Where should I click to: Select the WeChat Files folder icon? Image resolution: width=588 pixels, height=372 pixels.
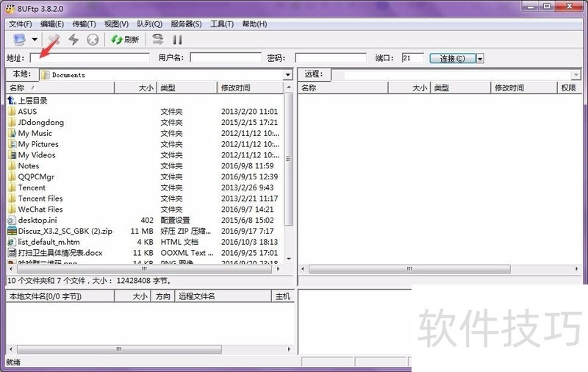coord(12,210)
